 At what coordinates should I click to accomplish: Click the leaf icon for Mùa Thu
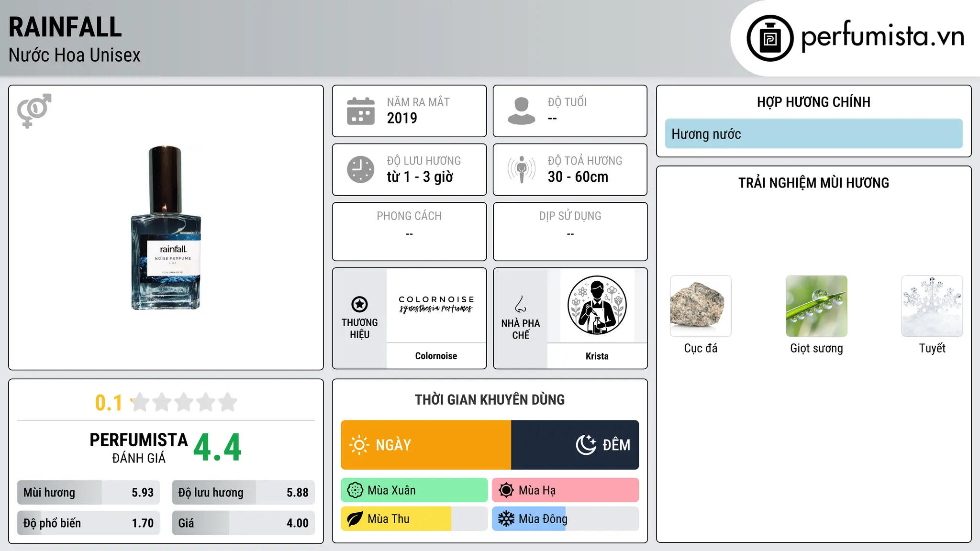pyautogui.click(x=355, y=519)
